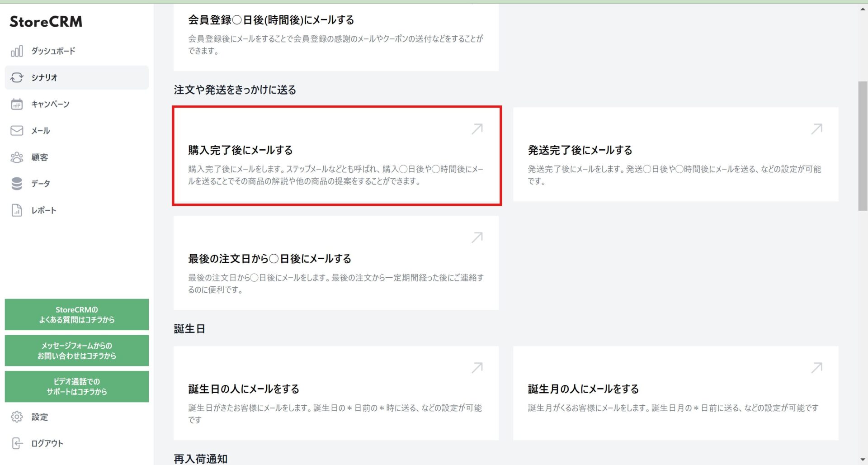Click the シナリオ cycle arrows icon
This screenshot has height=465, width=868.
pyautogui.click(x=17, y=77)
